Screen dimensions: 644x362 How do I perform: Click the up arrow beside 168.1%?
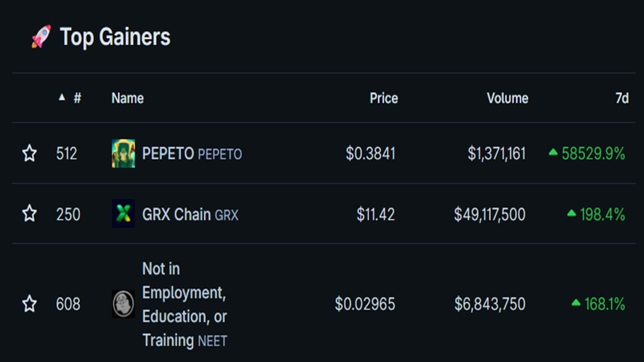576,303
